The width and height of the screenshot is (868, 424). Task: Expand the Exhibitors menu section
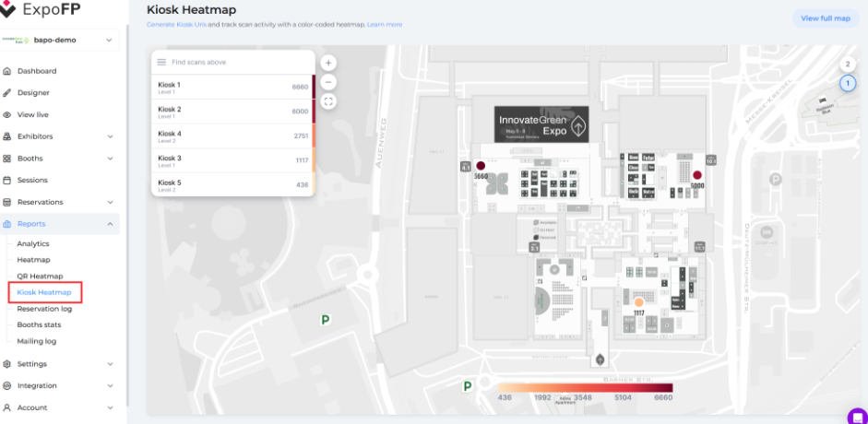coord(110,136)
